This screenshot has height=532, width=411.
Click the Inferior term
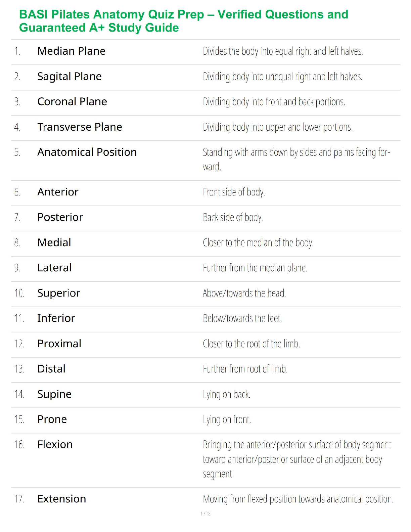coord(56,318)
